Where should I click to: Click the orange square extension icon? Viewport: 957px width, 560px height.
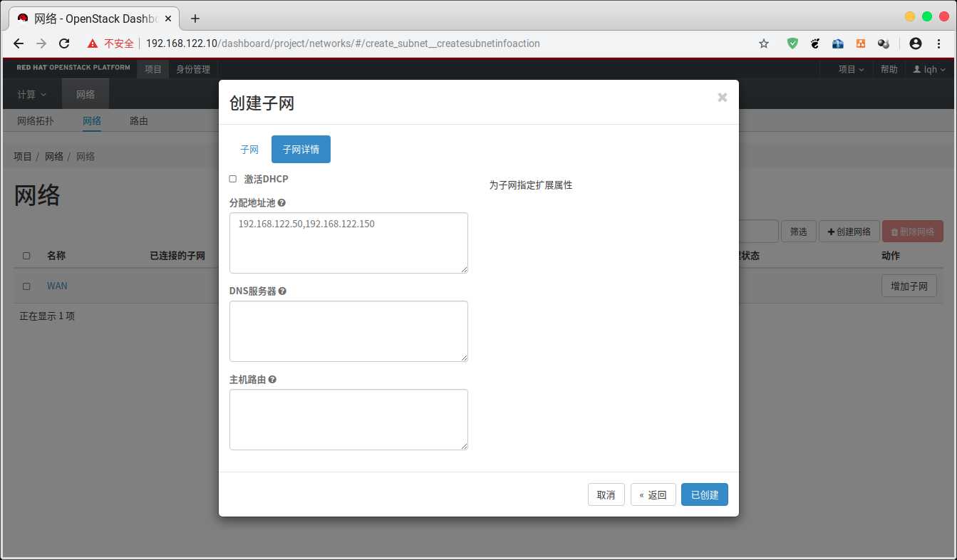pos(861,43)
